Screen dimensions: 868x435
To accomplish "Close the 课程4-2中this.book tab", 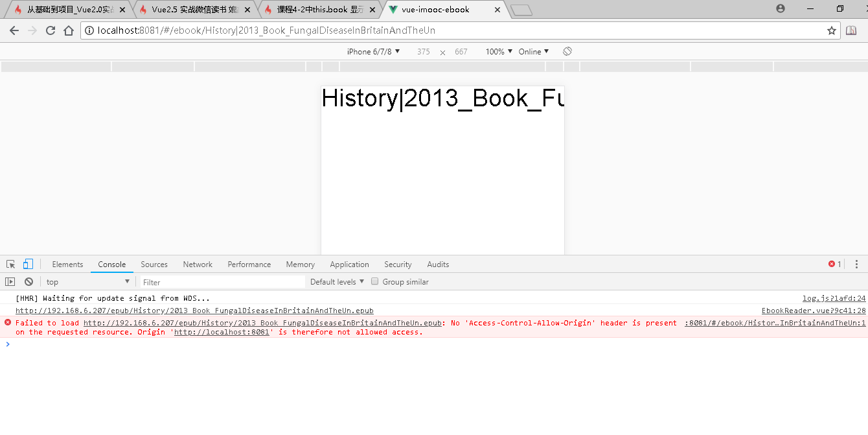I will [372, 10].
